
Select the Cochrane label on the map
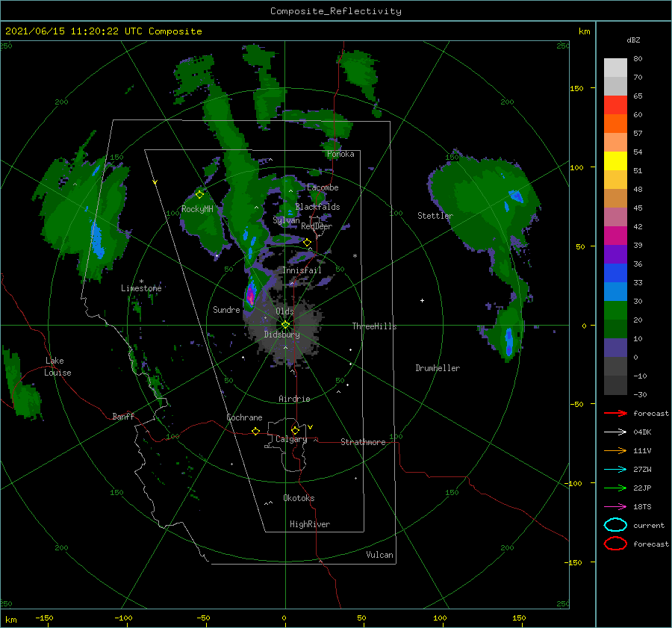(x=244, y=417)
